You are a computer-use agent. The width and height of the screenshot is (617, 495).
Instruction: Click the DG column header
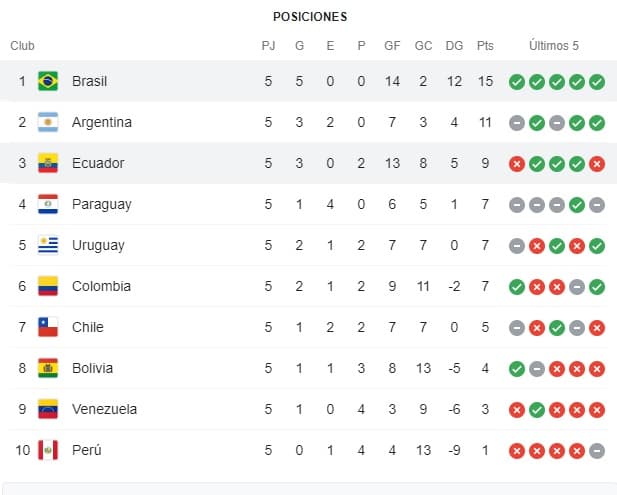454,46
